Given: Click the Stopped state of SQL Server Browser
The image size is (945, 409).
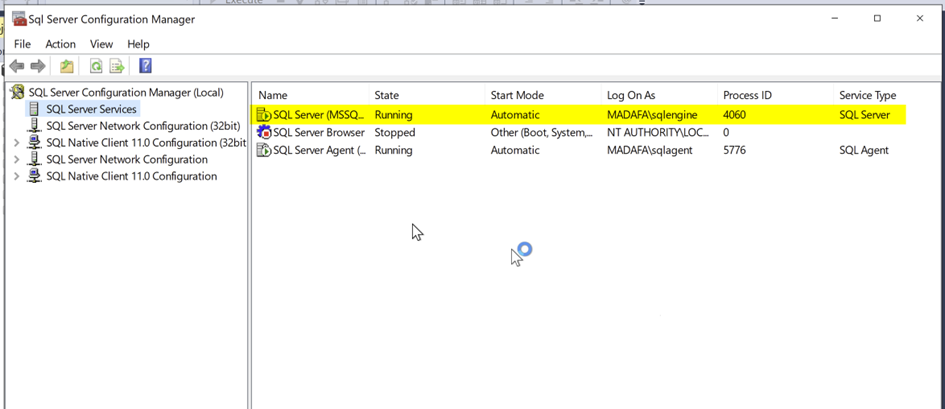Looking at the screenshot, I should [x=395, y=133].
